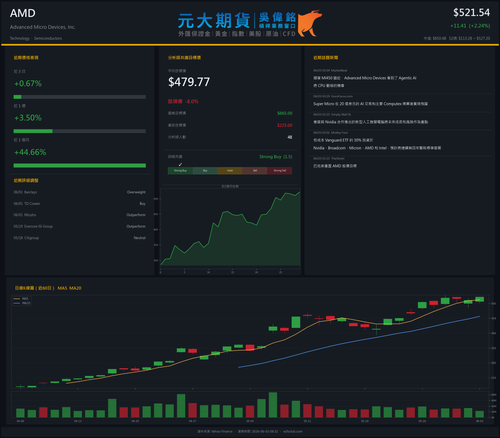Click the AMD ticker title
Screen dimensions: 500x438
[22, 13]
